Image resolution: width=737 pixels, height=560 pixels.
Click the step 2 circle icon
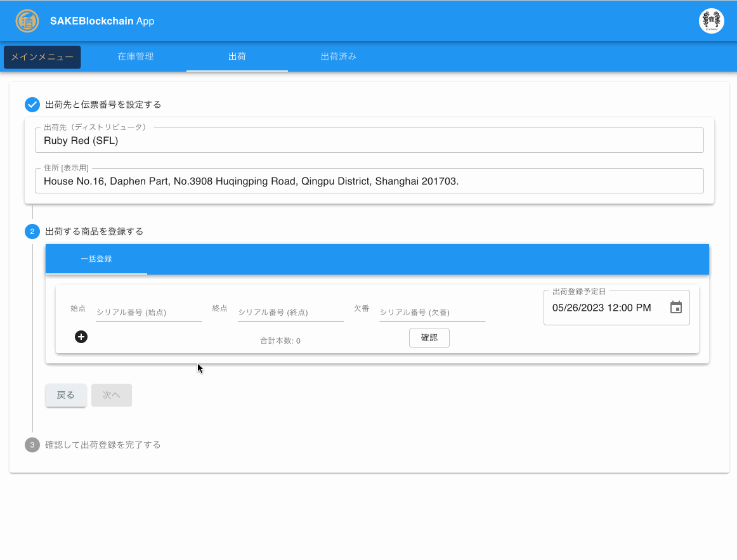(32, 231)
